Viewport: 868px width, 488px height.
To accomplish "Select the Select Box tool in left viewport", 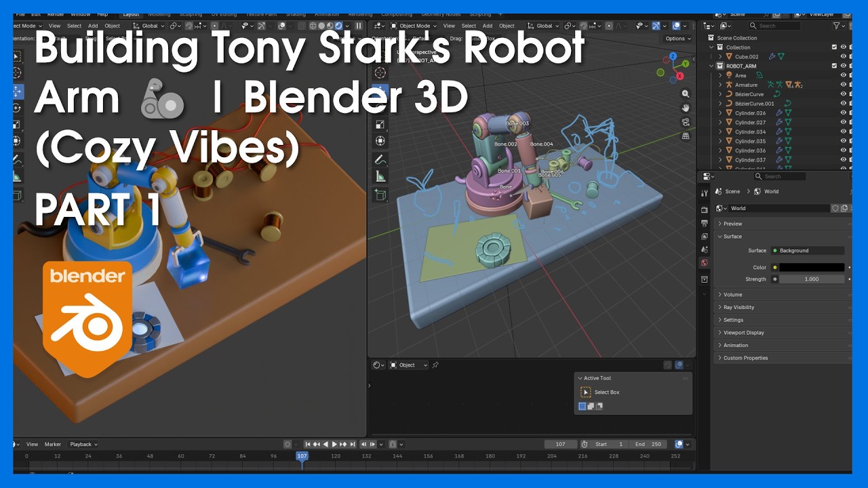I will click(x=17, y=57).
